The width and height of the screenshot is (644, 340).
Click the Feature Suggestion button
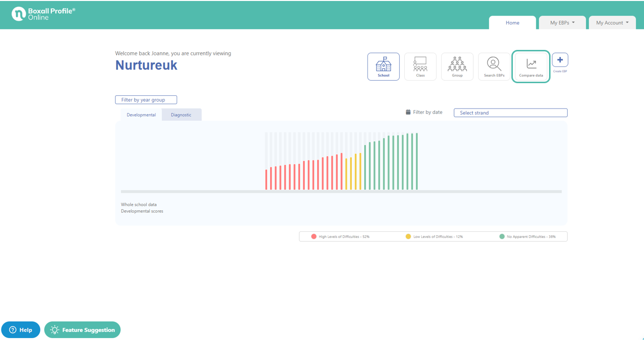[82, 330]
